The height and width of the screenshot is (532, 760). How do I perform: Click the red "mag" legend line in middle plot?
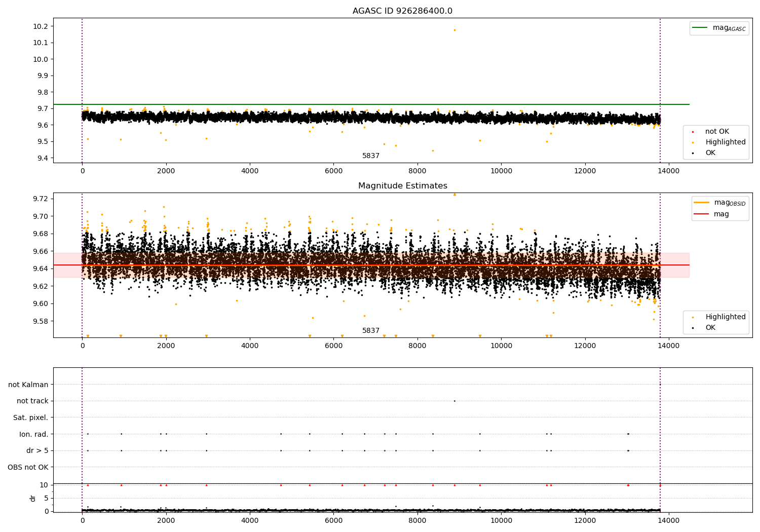pyautogui.click(x=702, y=214)
